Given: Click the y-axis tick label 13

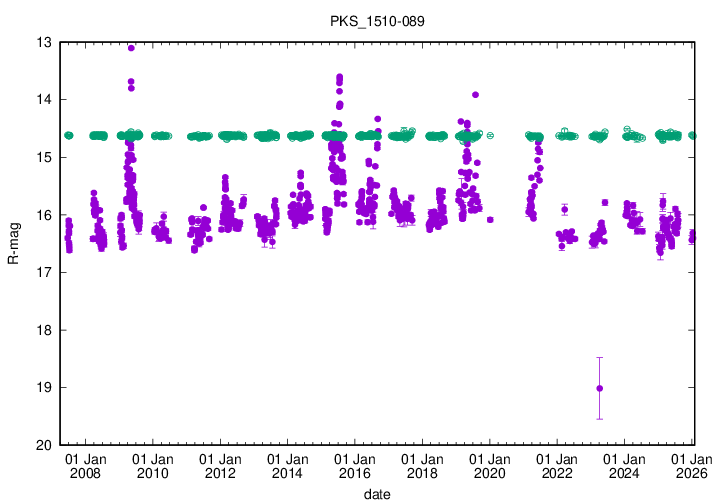Looking at the screenshot, I should pyautogui.click(x=44, y=43).
